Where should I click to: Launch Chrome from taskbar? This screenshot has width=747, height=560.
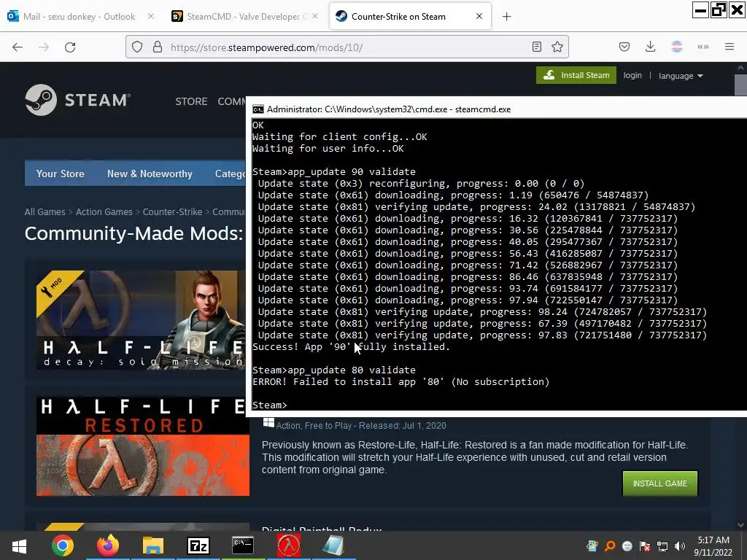click(x=63, y=545)
